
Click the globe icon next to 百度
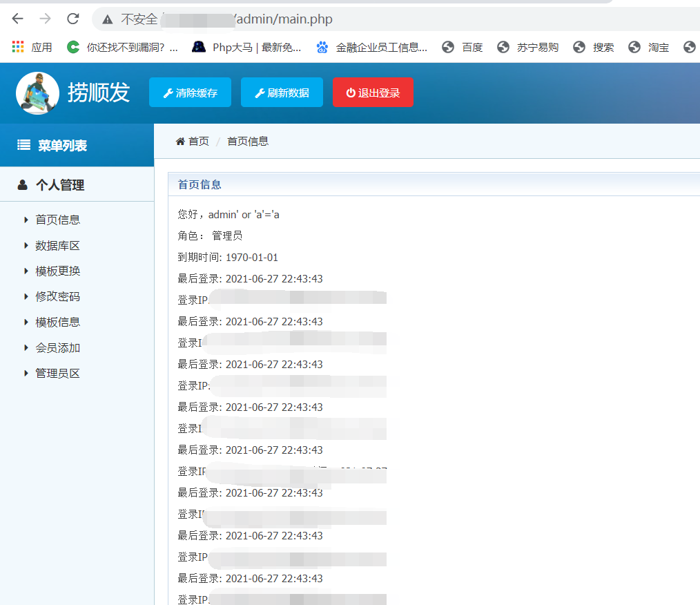448,47
